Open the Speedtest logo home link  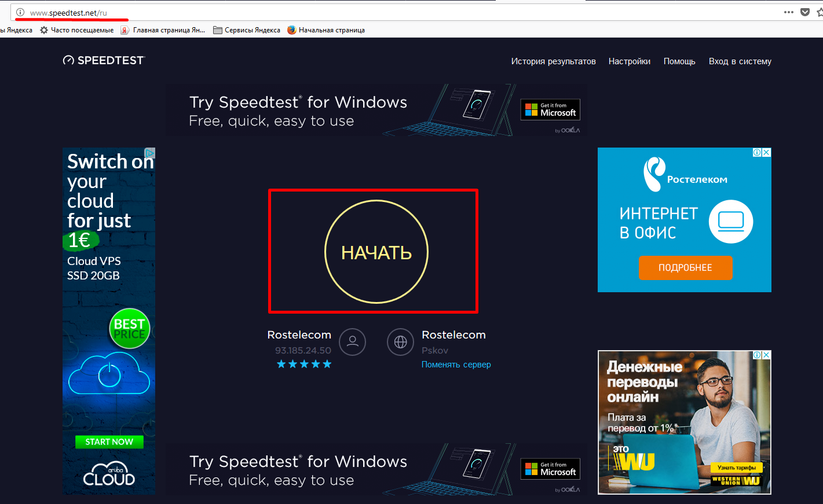click(x=104, y=60)
